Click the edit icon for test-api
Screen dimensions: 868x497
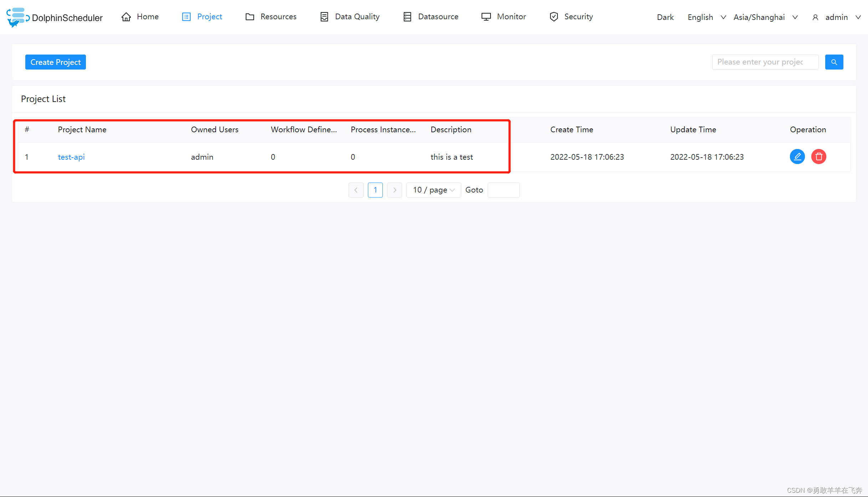click(798, 157)
